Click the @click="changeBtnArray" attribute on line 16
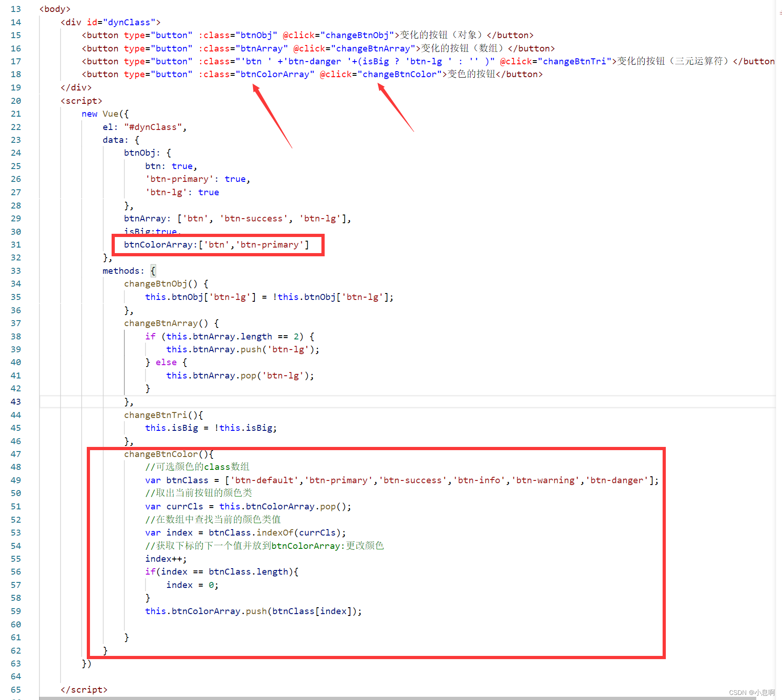The width and height of the screenshot is (782, 700). tap(354, 48)
